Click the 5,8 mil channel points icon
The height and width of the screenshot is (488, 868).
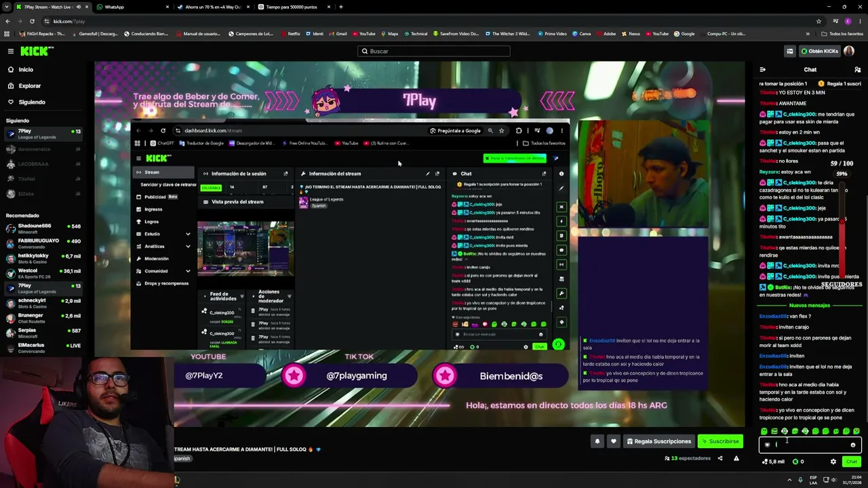(x=773, y=462)
